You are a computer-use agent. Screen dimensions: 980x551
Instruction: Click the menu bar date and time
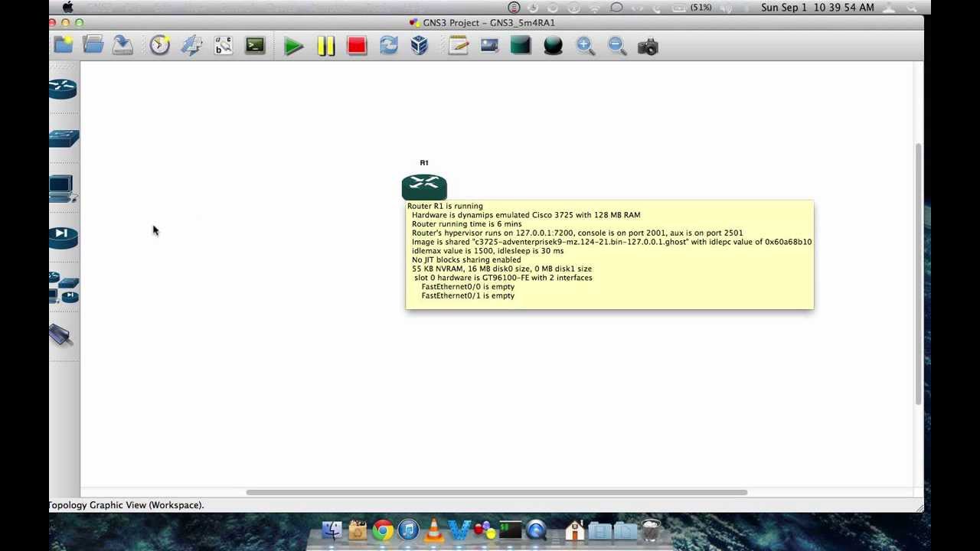pos(818,7)
